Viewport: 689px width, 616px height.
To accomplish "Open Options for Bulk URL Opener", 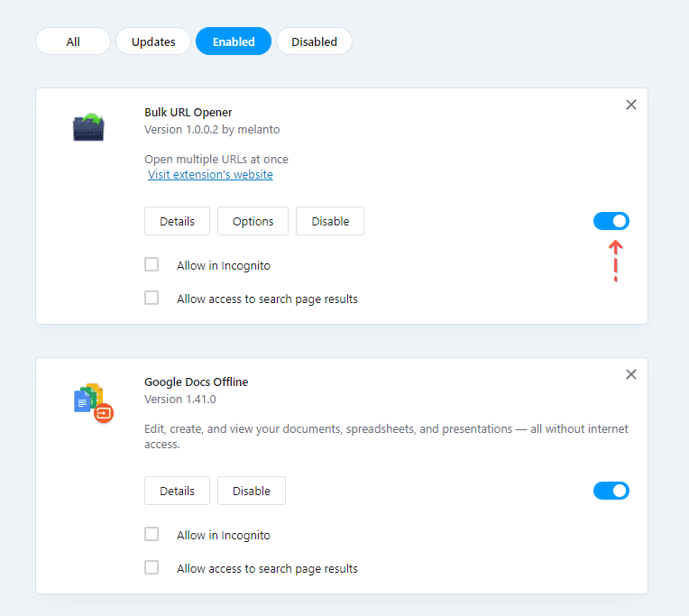I will point(253,221).
